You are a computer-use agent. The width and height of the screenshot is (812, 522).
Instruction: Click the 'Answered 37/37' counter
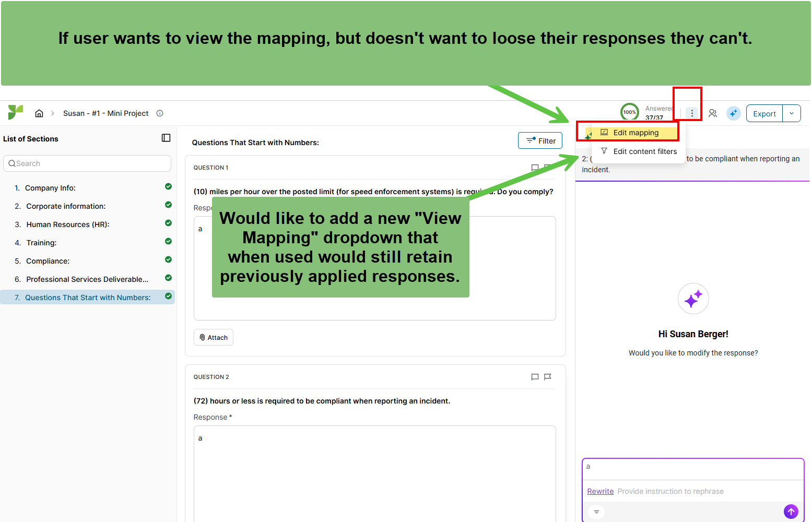click(659, 113)
